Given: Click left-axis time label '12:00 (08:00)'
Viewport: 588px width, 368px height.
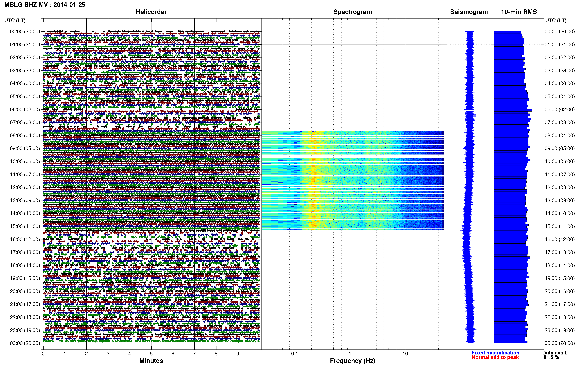Looking at the screenshot, I should tap(25, 187).
